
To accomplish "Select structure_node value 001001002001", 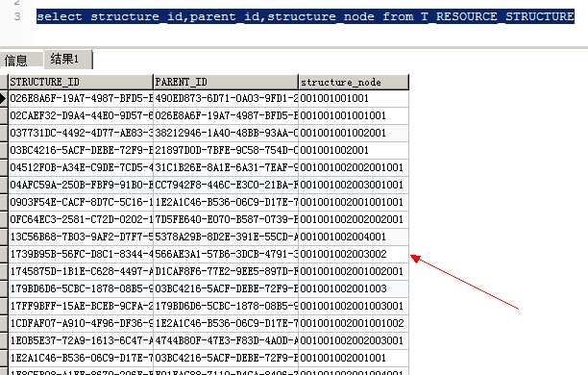I will 354,150.
